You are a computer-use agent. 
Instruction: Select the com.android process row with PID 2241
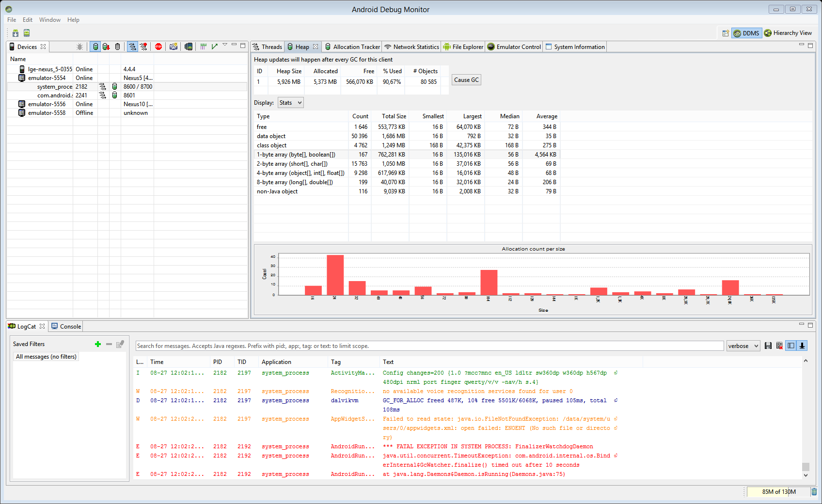coord(127,95)
